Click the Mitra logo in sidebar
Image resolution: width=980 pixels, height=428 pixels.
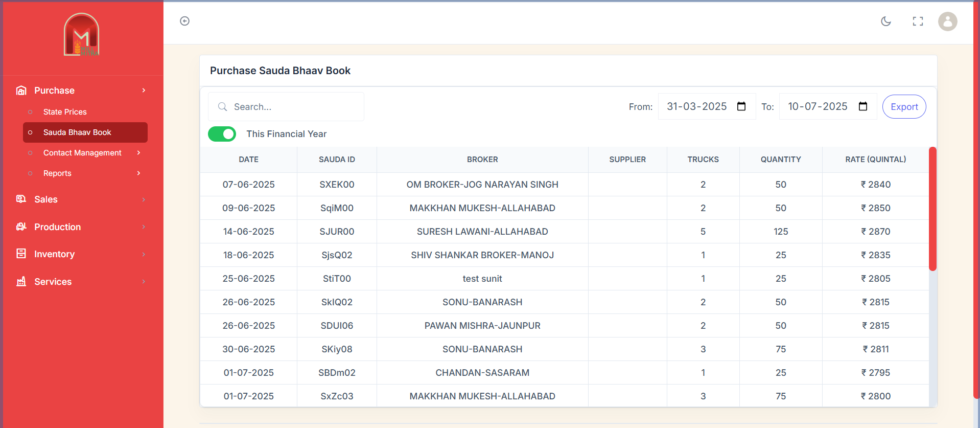coord(82,35)
